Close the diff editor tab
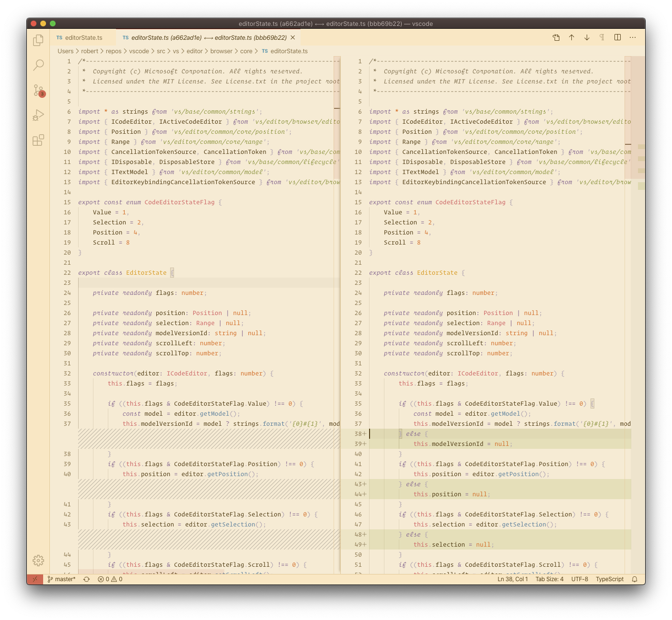Viewport: 672px width, 620px height. (x=293, y=37)
